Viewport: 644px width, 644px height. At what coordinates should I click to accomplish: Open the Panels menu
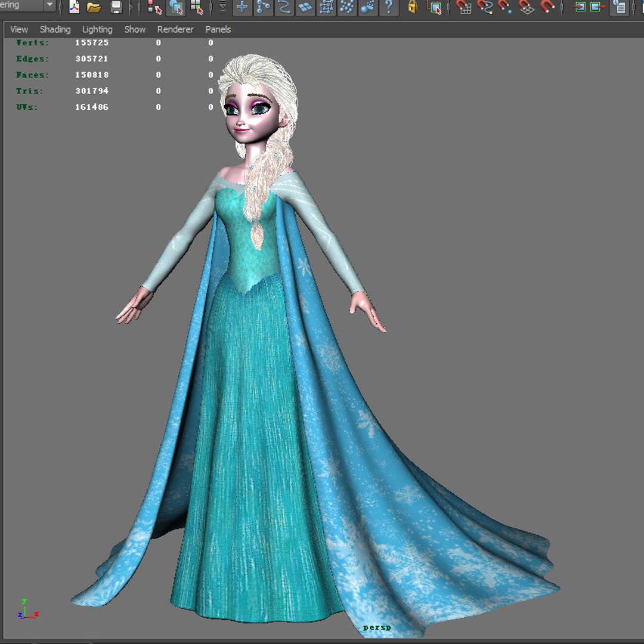pyautogui.click(x=218, y=29)
